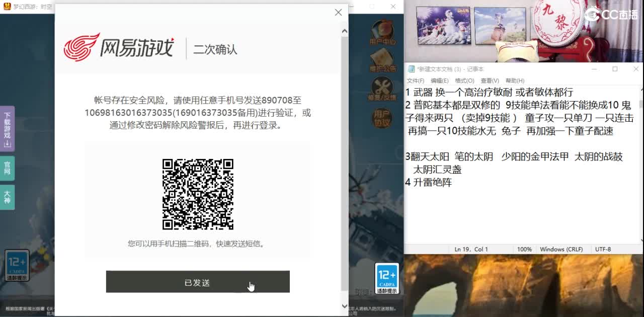The image size is (644, 317).
Task: Click the dialog scrollbar up arrow
Action: tap(345, 31)
